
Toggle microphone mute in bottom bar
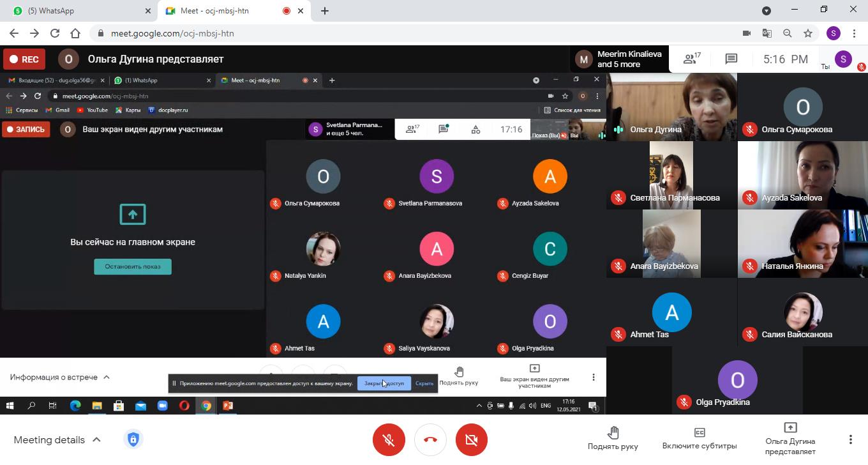(x=389, y=439)
